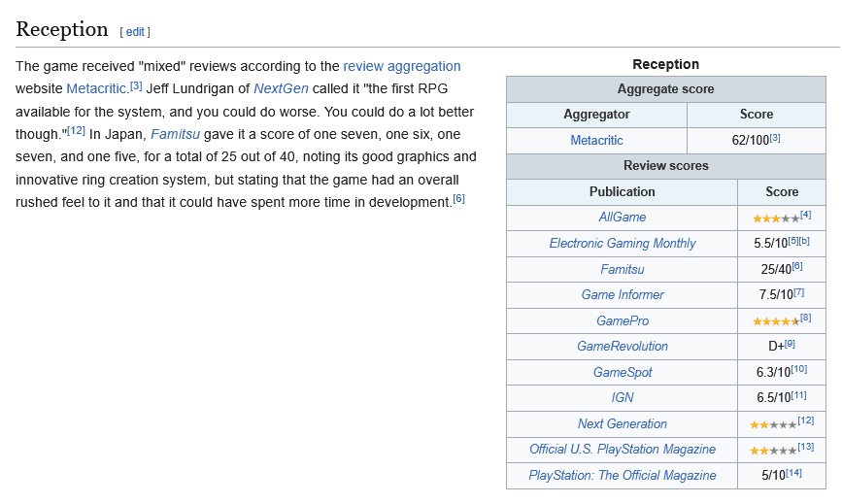Click the 5/10 PlayStation Official Magazine score
The height and width of the screenshot is (504, 842).
[773, 476]
